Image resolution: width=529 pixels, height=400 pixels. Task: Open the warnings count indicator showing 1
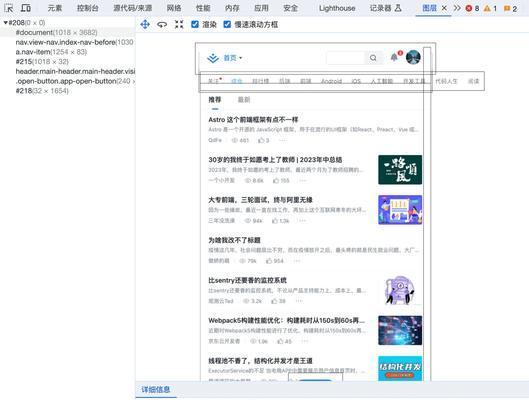click(490, 8)
